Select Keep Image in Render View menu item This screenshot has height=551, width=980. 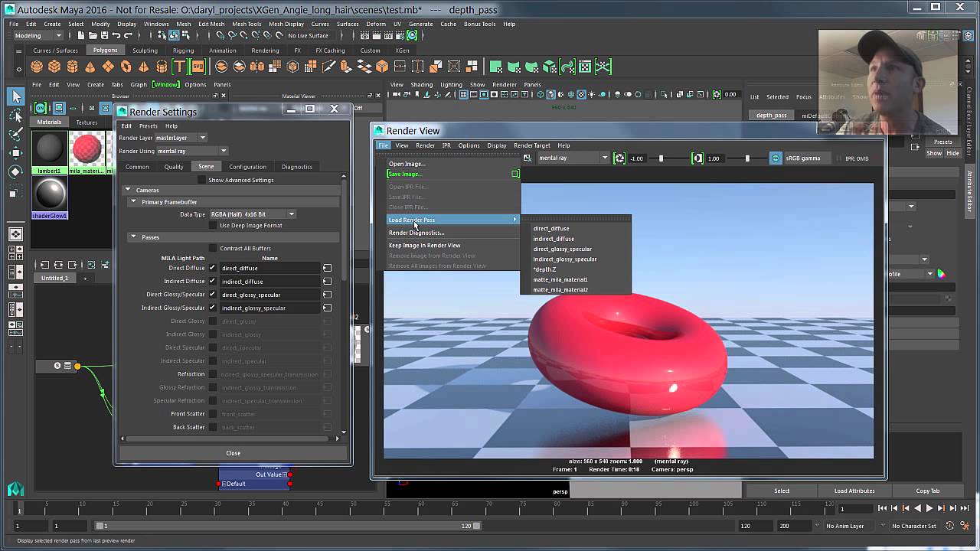(x=425, y=246)
